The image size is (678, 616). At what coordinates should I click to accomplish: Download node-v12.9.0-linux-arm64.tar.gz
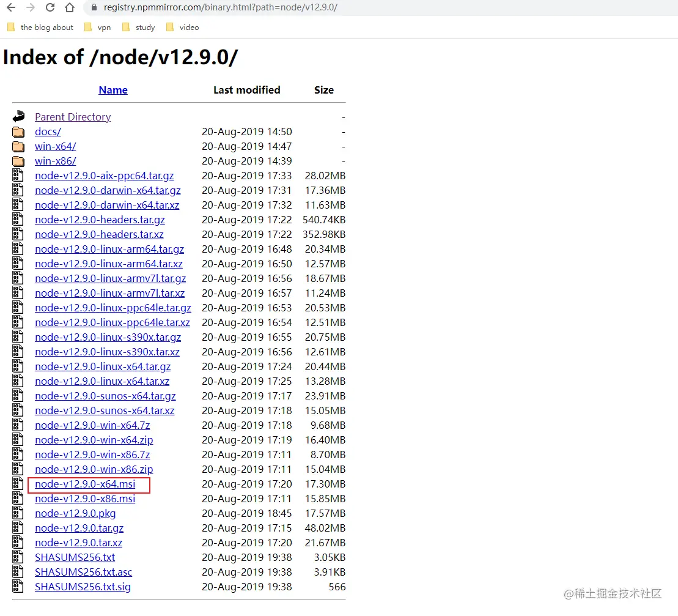(109, 249)
